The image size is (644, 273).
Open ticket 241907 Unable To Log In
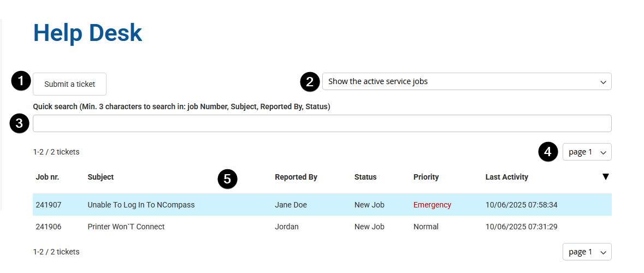(141, 205)
